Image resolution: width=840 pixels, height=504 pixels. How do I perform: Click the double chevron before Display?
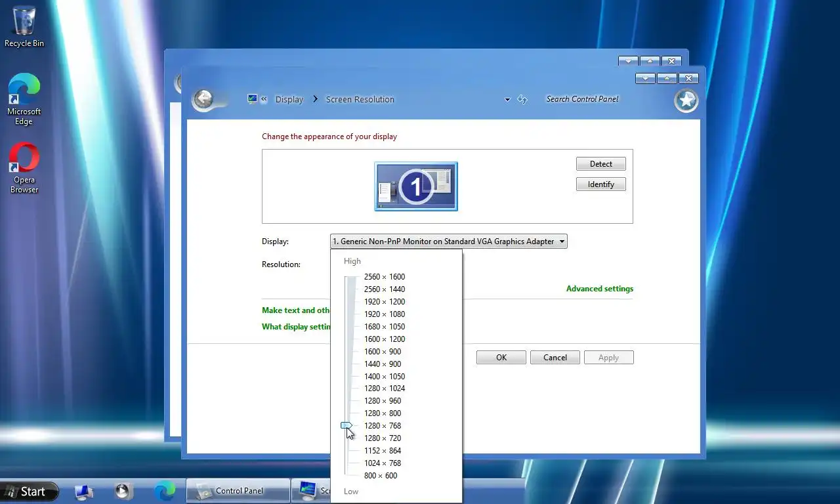264,99
